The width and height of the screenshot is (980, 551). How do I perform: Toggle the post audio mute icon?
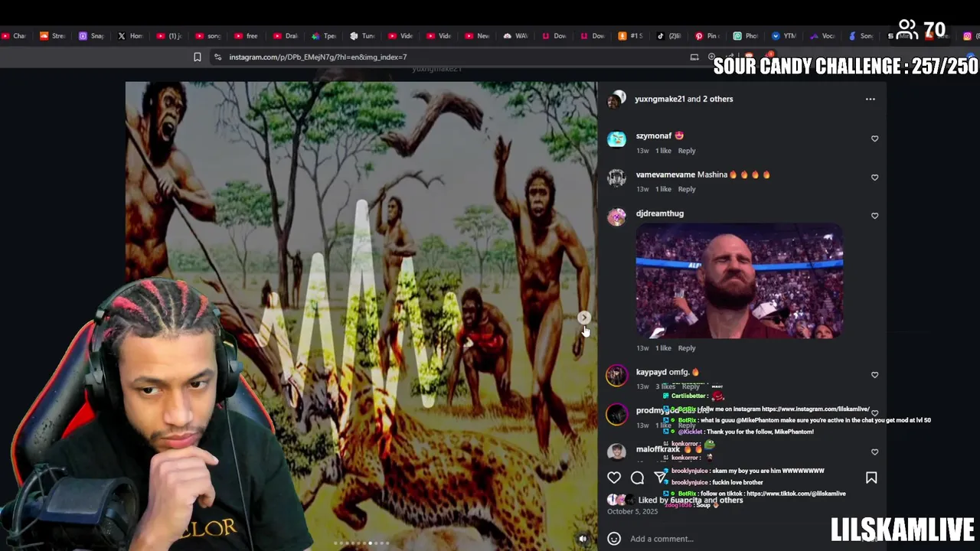583,539
